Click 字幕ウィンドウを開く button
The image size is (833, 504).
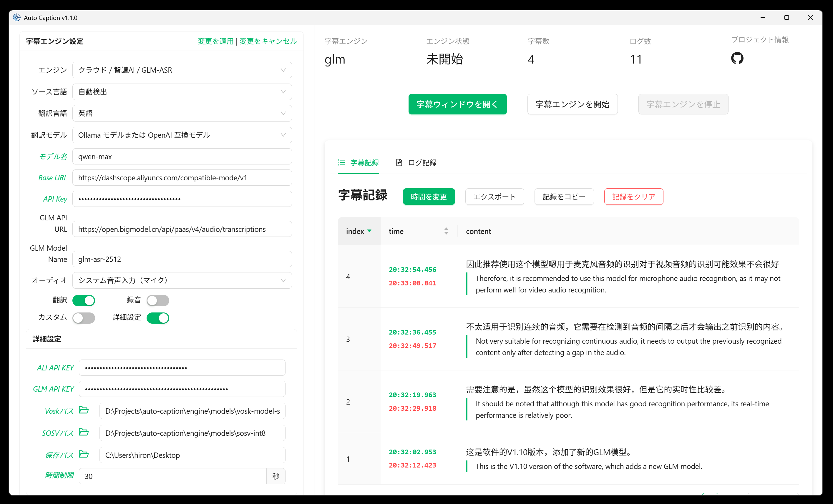[457, 104]
